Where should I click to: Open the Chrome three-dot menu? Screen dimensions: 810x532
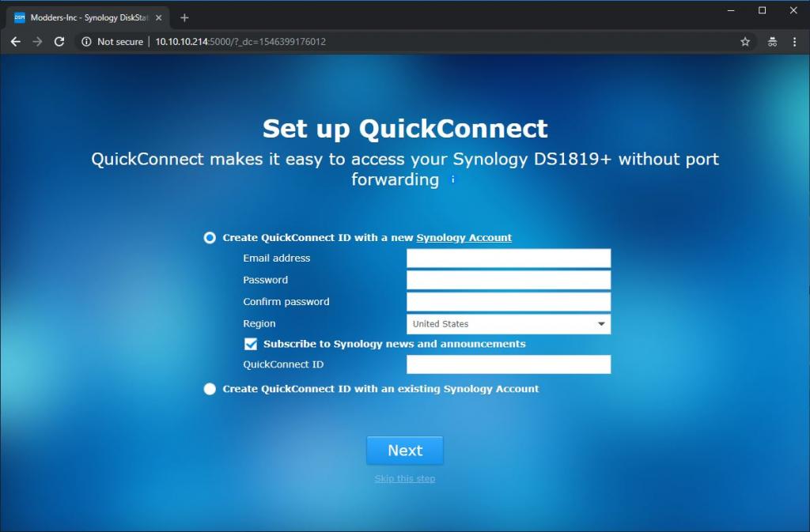[x=795, y=42]
